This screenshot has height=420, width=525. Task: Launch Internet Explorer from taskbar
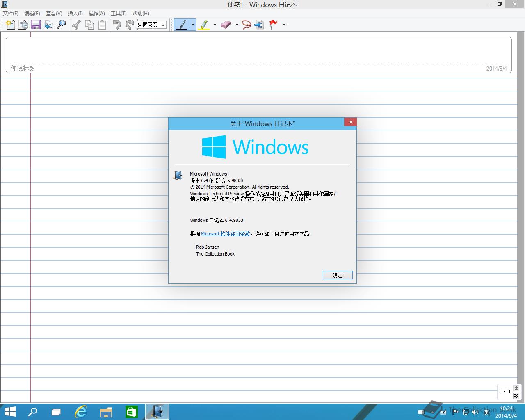[x=81, y=412]
